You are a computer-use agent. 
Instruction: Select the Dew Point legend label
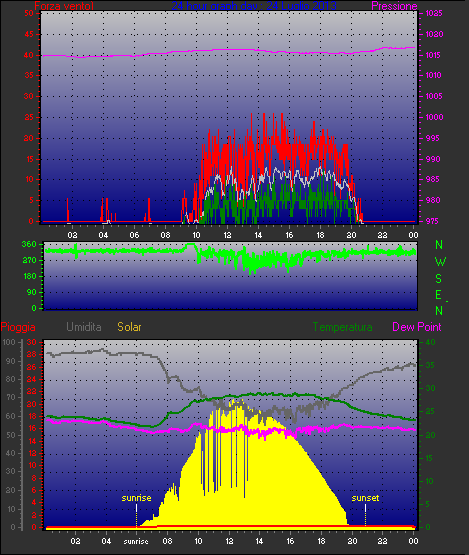pos(417,327)
